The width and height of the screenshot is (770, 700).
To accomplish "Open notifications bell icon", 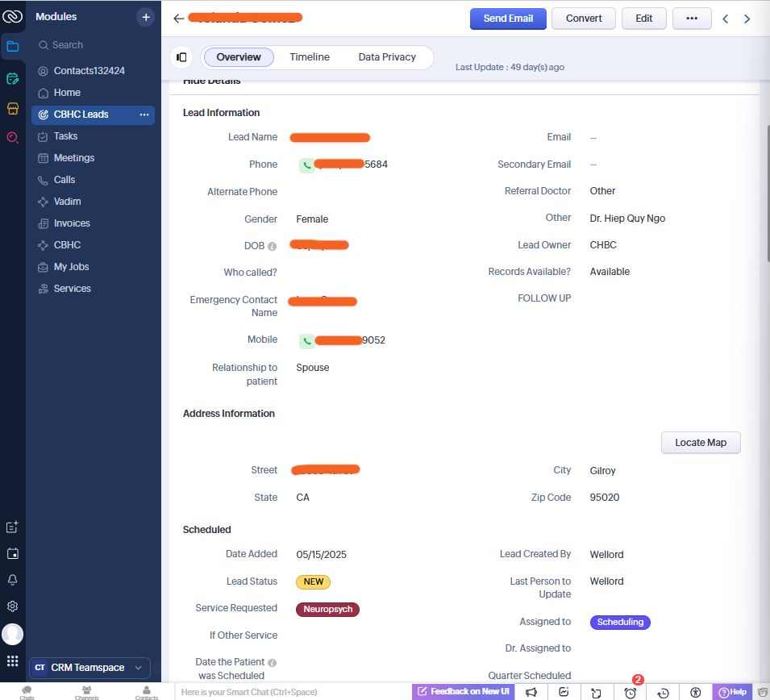I will click(12, 580).
